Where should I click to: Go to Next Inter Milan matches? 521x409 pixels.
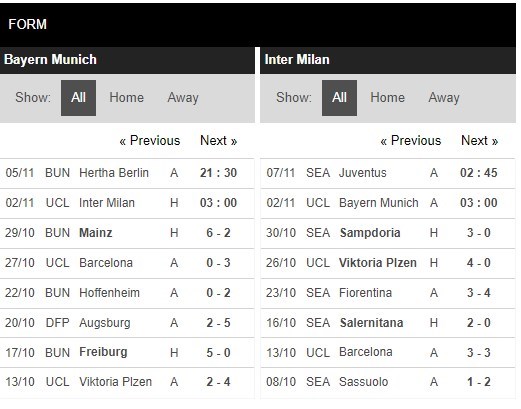pos(480,140)
